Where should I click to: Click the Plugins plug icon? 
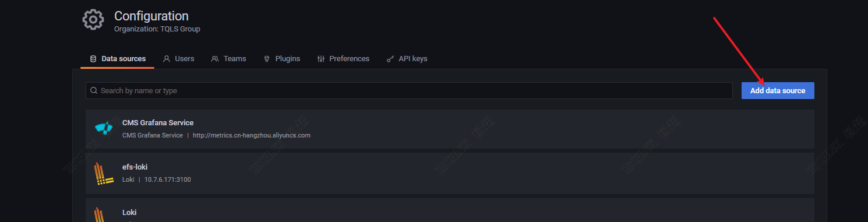[267, 59]
